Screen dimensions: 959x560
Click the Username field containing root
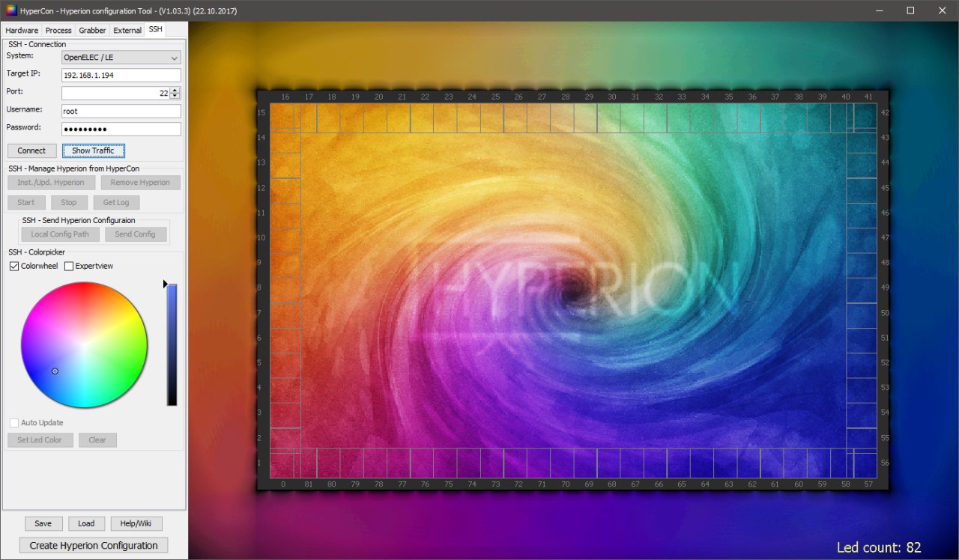pos(121,111)
